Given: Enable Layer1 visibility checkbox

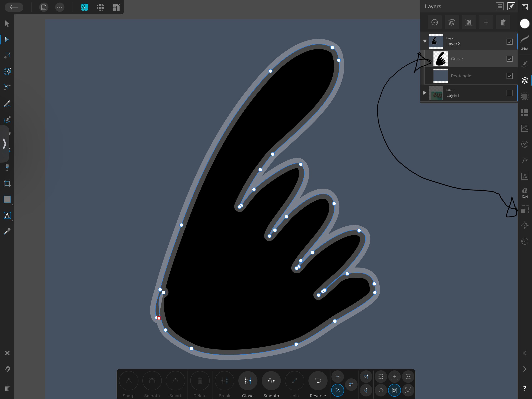Looking at the screenshot, I should [x=509, y=93].
